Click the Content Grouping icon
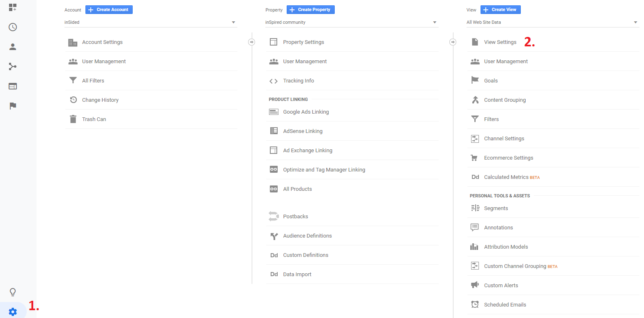Viewport: 644px width, 318px height. pos(475,100)
